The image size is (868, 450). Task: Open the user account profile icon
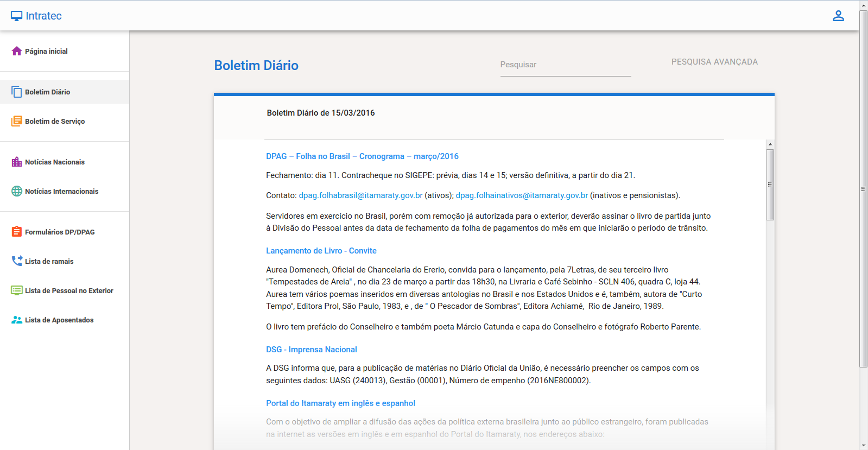pyautogui.click(x=838, y=16)
